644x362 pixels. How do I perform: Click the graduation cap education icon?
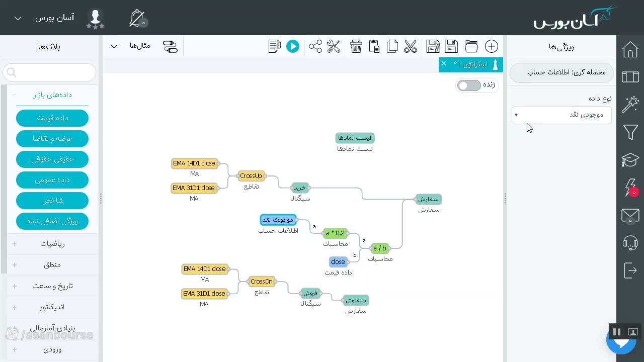point(630,160)
